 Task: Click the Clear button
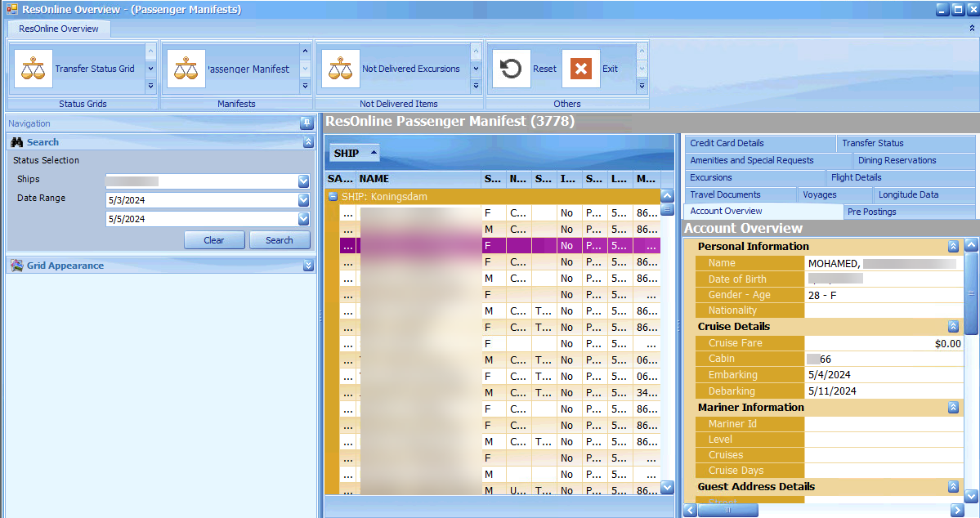tap(214, 240)
